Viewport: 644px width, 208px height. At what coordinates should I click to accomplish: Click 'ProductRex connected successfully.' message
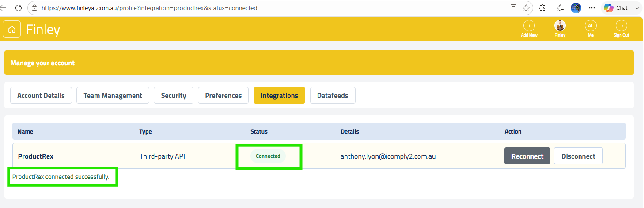61,177
